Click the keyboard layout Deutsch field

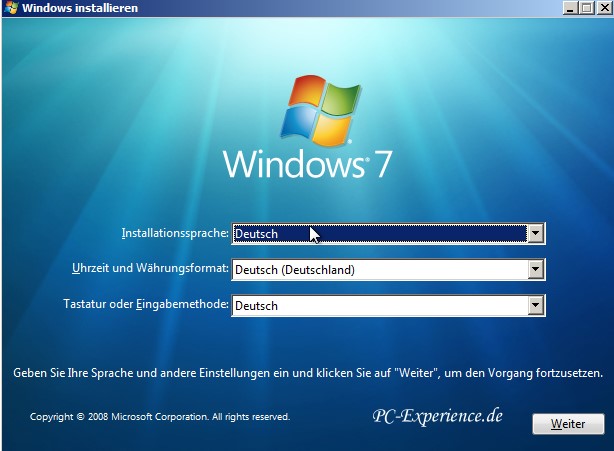(380, 305)
